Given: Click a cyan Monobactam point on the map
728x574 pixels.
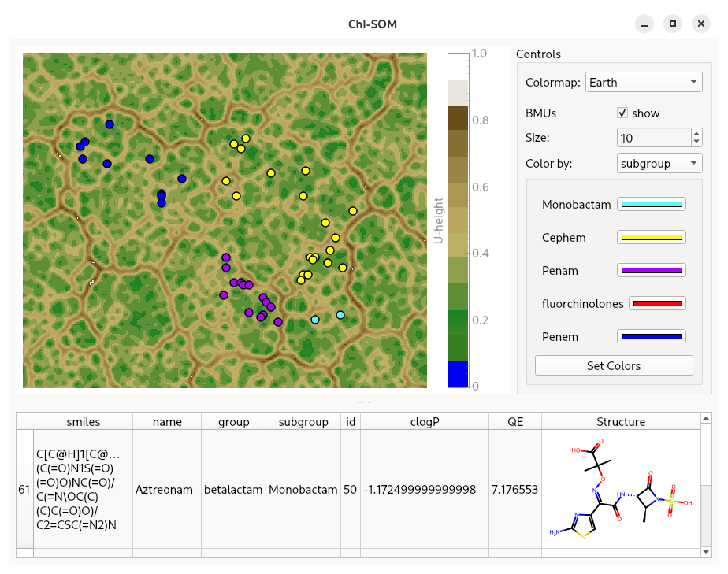Looking at the screenshot, I should point(314,319).
